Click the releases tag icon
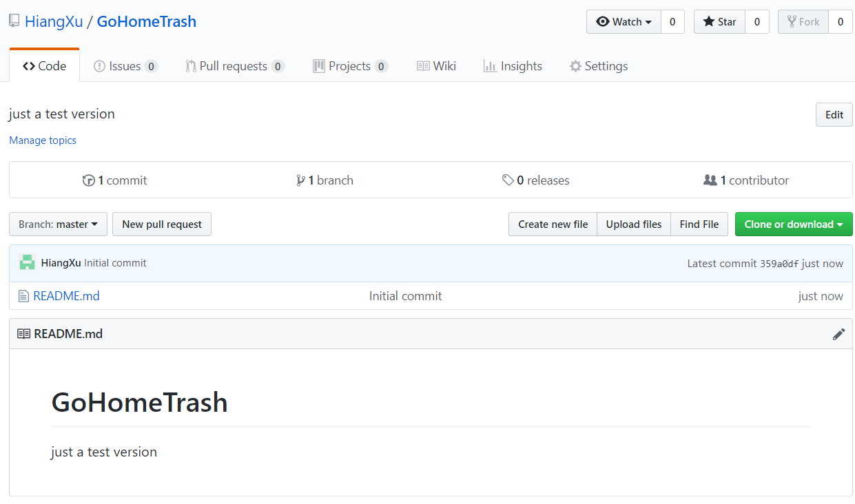The width and height of the screenshot is (855, 504). [508, 180]
